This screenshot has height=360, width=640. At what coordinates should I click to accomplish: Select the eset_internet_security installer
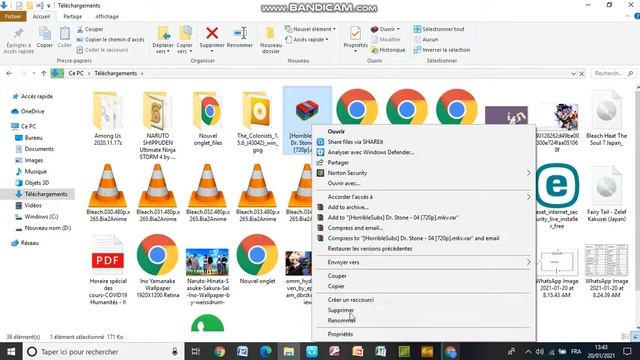[557, 196]
